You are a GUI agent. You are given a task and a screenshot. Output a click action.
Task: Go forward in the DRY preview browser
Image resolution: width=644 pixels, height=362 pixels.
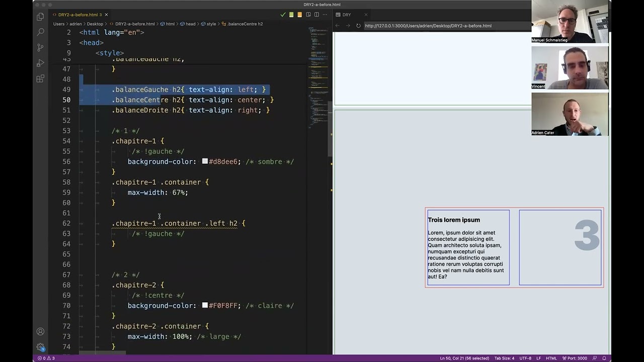(348, 26)
